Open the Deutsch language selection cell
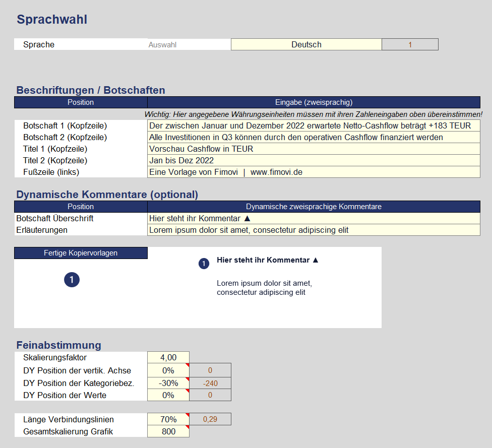Image resolution: width=492 pixels, height=448 pixels. click(306, 44)
